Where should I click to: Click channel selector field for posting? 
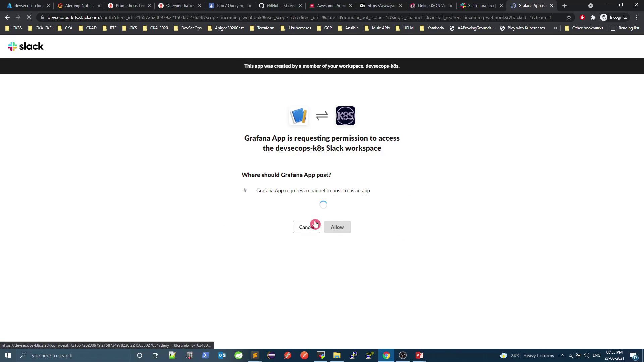point(313,191)
